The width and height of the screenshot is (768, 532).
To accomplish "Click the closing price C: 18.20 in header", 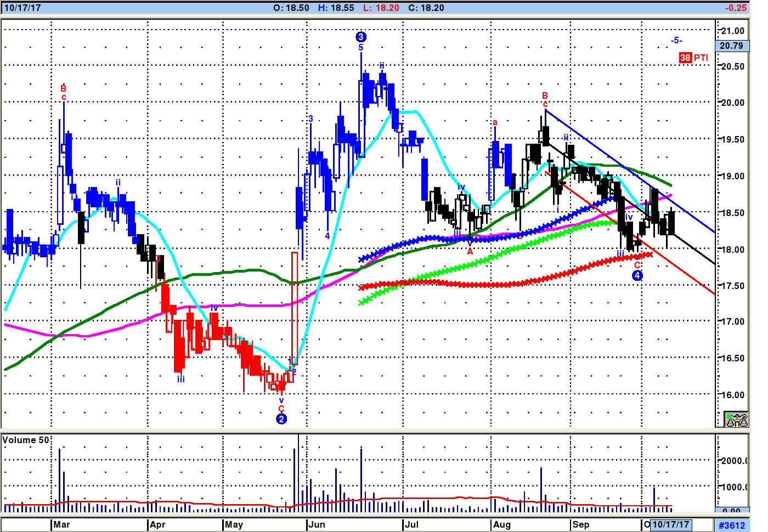I will point(426,8).
